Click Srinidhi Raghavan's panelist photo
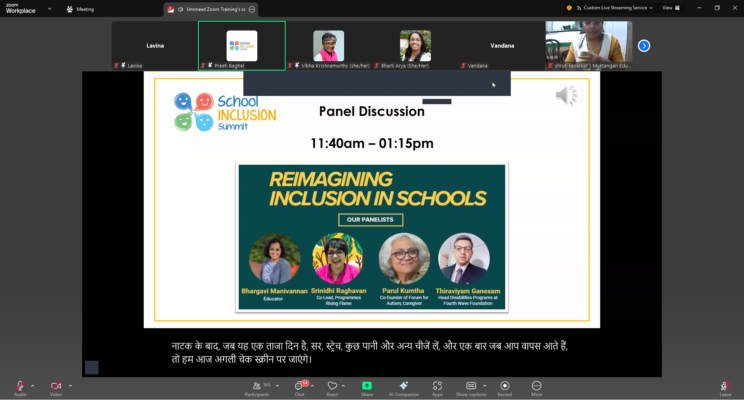Viewport: 744px width, 400px height. [338, 259]
